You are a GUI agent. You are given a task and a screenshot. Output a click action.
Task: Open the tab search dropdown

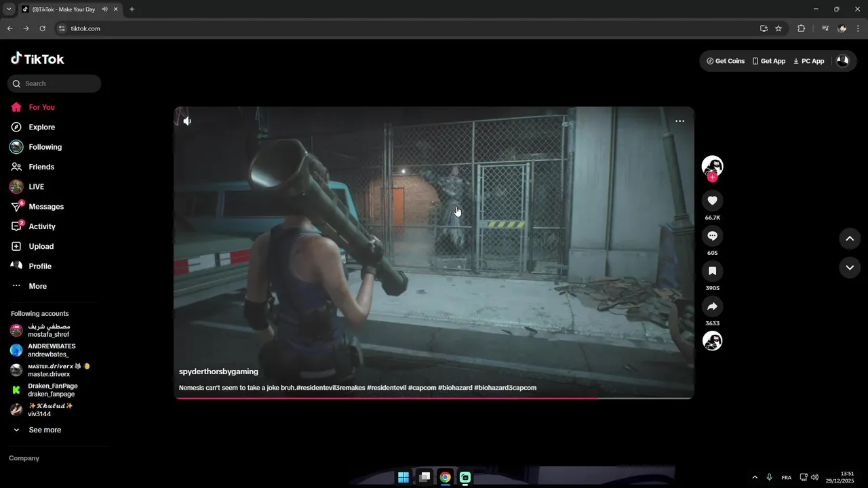tap(9, 9)
